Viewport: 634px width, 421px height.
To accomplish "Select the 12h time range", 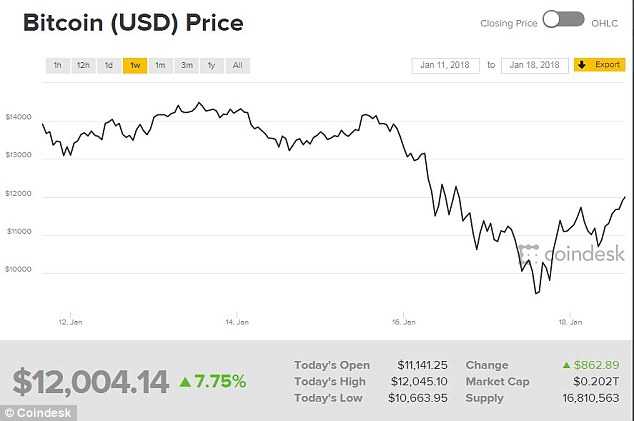I will coord(83,66).
